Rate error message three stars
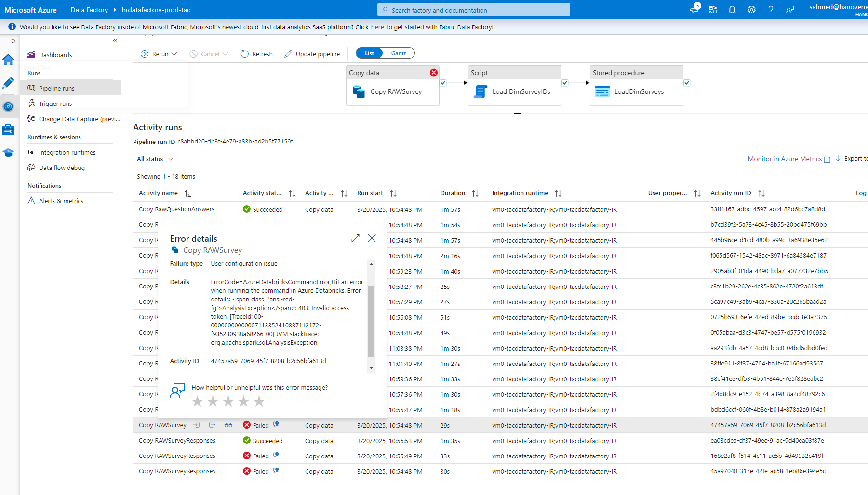The image size is (868, 495). coord(228,401)
